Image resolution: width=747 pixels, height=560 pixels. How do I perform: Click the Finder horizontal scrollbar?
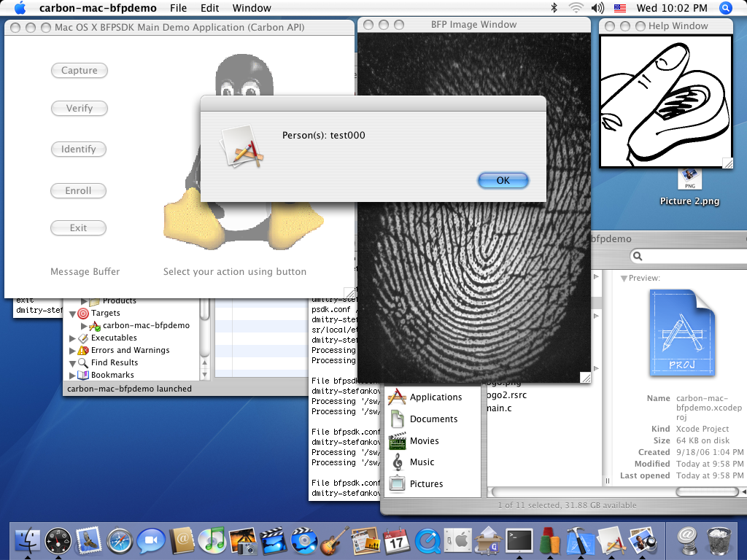(x=613, y=491)
